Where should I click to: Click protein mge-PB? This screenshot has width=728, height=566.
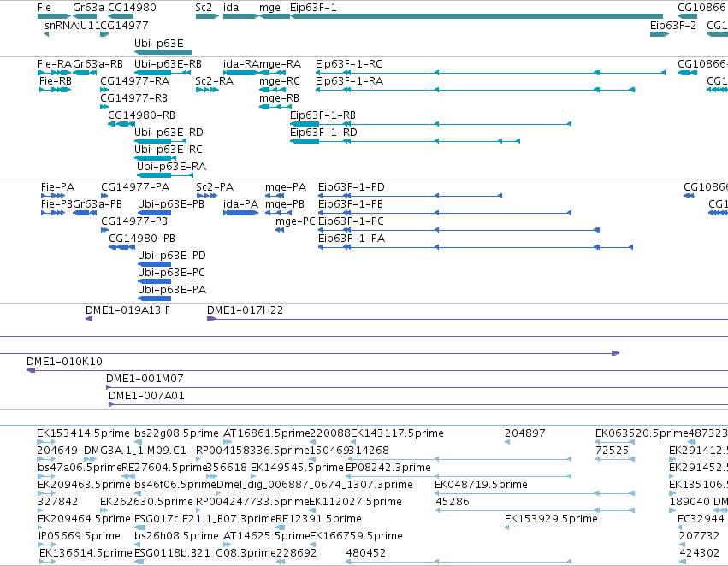[x=279, y=213]
